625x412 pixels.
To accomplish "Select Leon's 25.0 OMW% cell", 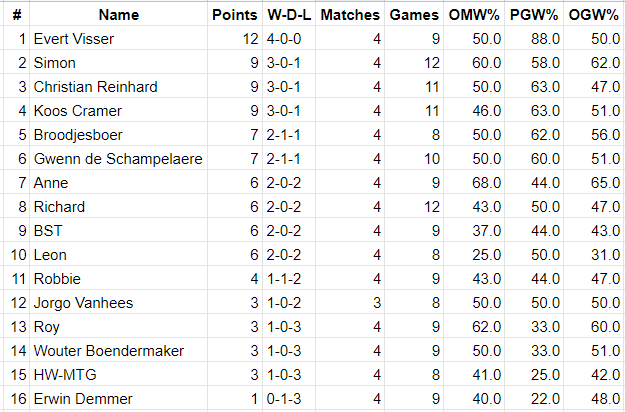I will (x=474, y=255).
